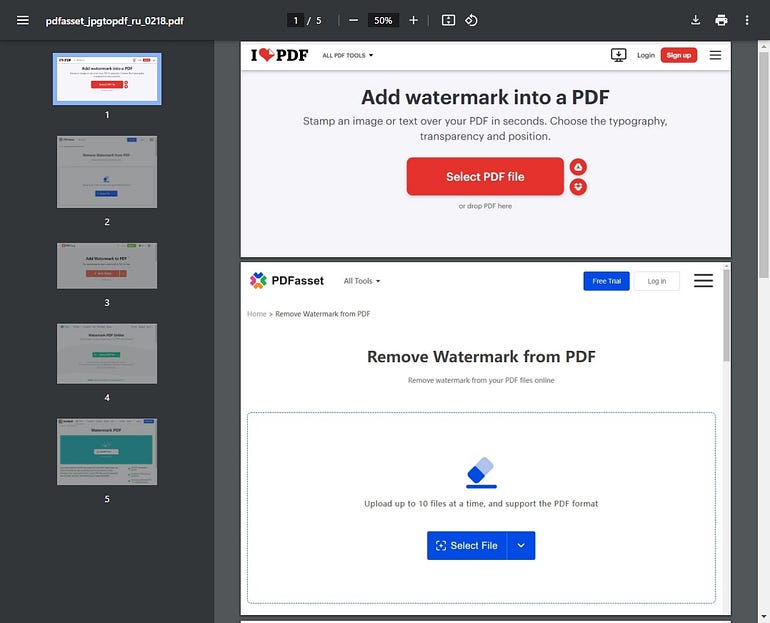This screenshot has width=770, height=623.
Task: Click the 'Add watermark into a PDF' heading
Action: pos(485,97)
